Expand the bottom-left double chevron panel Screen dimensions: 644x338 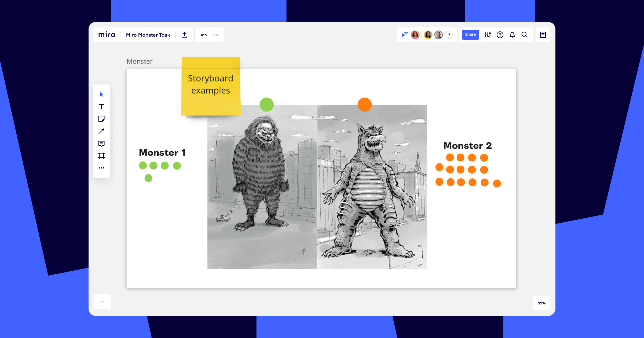pos(102,302)
